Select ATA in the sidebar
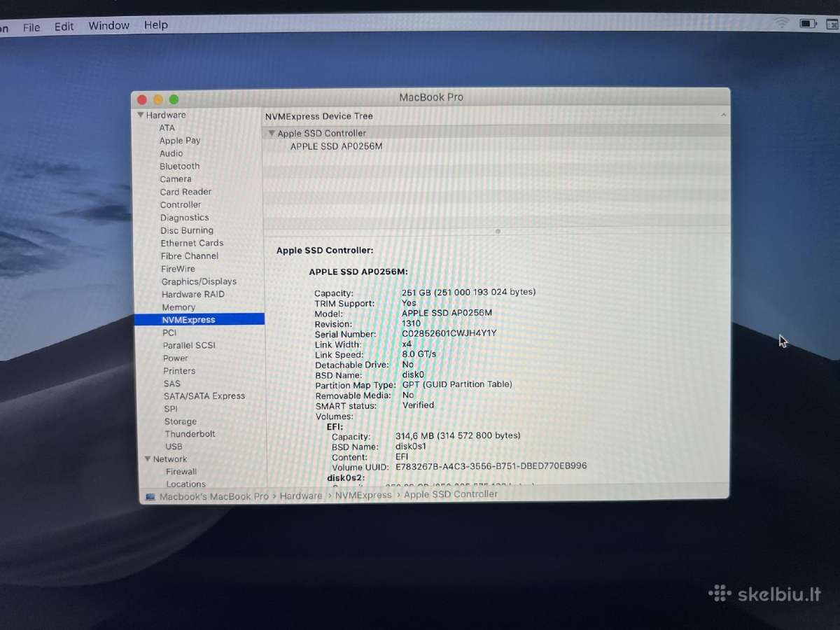The height and width of the screenshot is (630, 840). [x=167, y=127]
